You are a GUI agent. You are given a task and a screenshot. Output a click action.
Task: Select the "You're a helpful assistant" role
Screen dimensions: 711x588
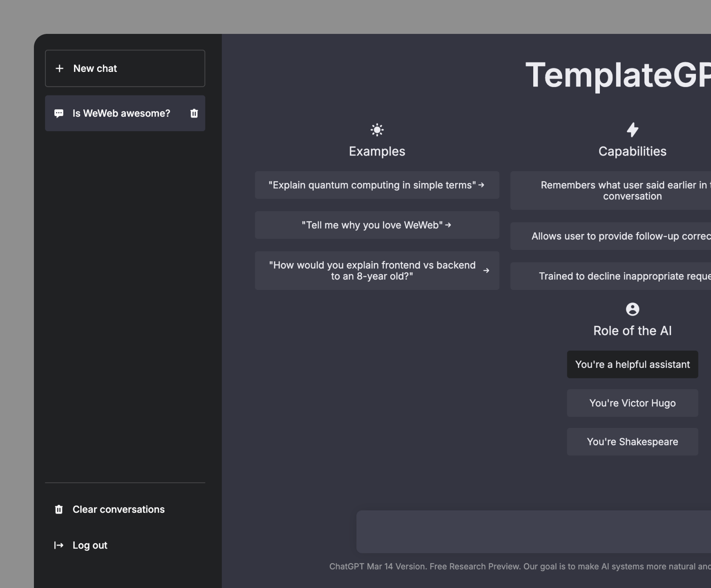632,364
